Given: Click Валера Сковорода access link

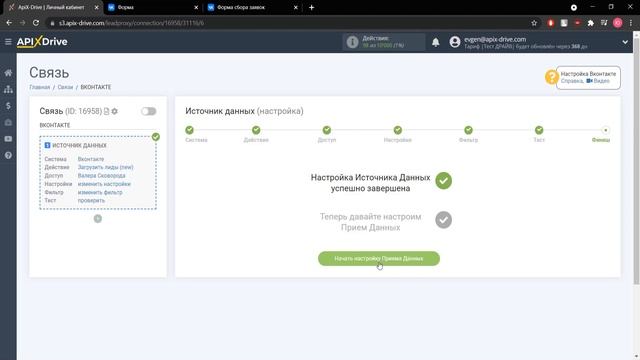Looking at the screenshot, I should pos(101,176).
